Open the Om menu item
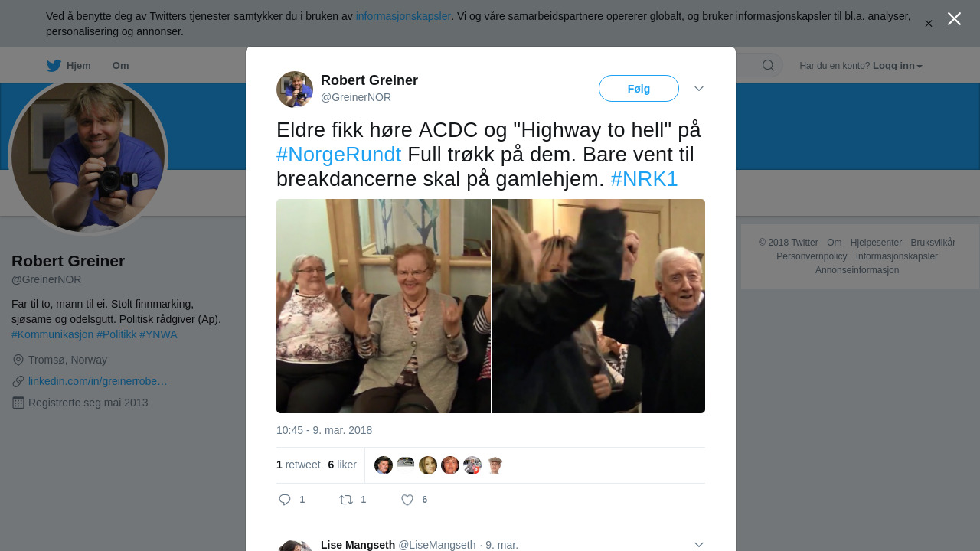980x551 pixels. 121,66
